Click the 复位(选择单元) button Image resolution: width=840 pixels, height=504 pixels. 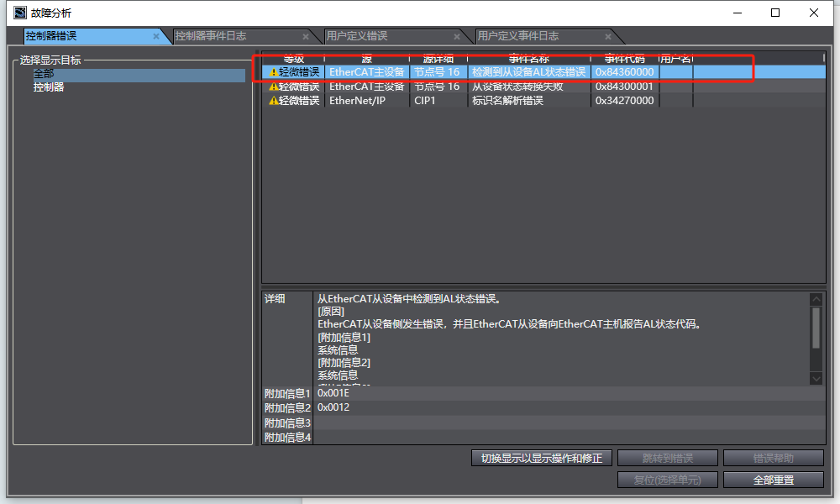[x=668, y=480]
